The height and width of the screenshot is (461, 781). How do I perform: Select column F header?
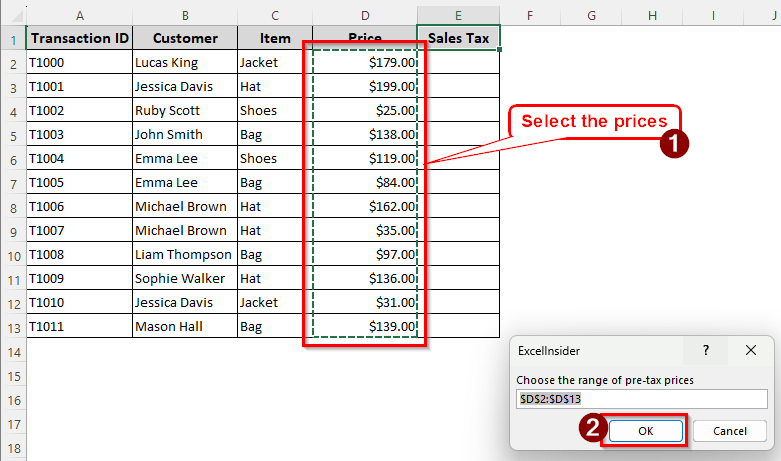tap(530, 16)
